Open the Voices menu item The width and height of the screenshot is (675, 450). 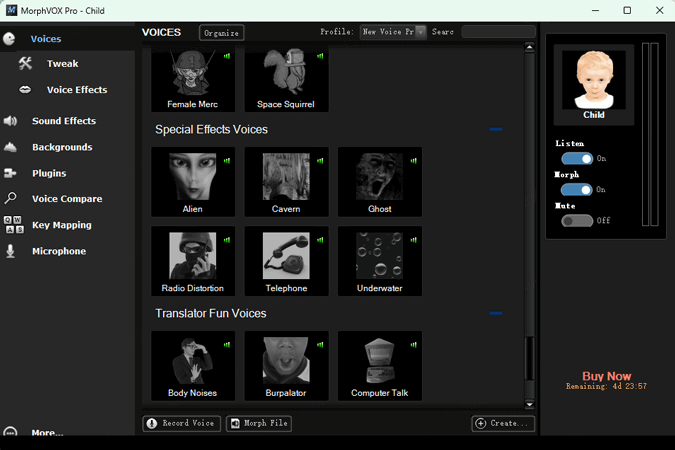(46, 39)
